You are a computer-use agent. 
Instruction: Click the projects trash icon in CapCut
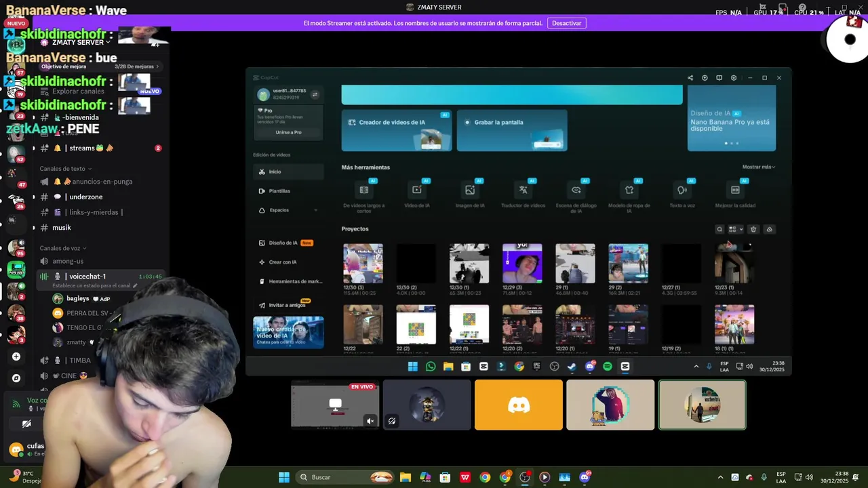(x=753, y=229)
